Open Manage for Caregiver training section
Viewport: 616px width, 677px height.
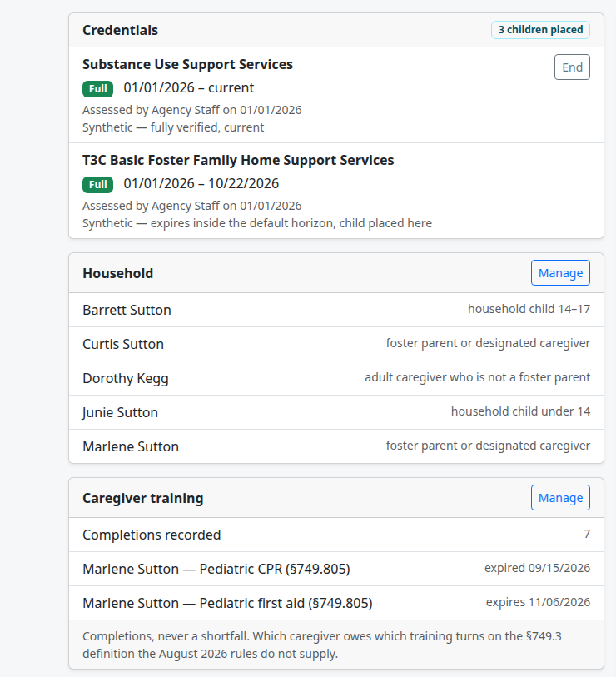560,498
